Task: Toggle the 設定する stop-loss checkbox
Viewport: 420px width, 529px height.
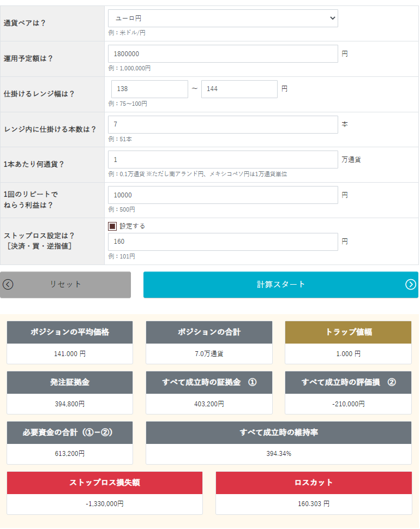Action: (x=112, y=226)
